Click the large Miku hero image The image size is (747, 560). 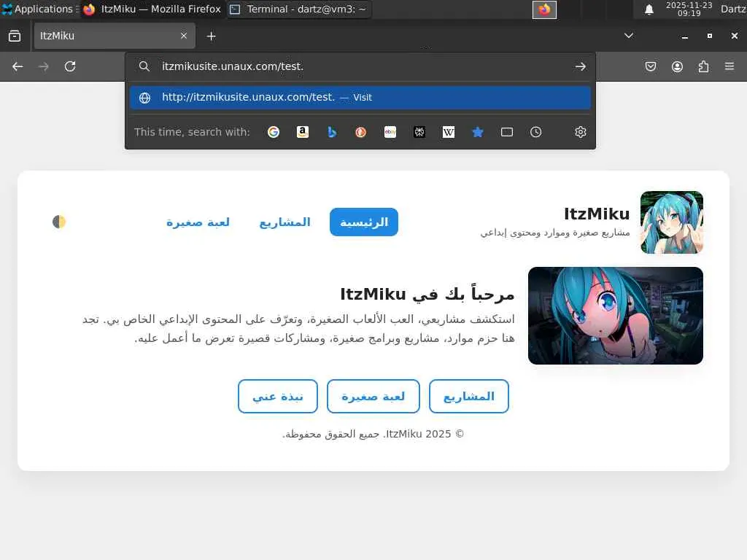click(616, 316)
